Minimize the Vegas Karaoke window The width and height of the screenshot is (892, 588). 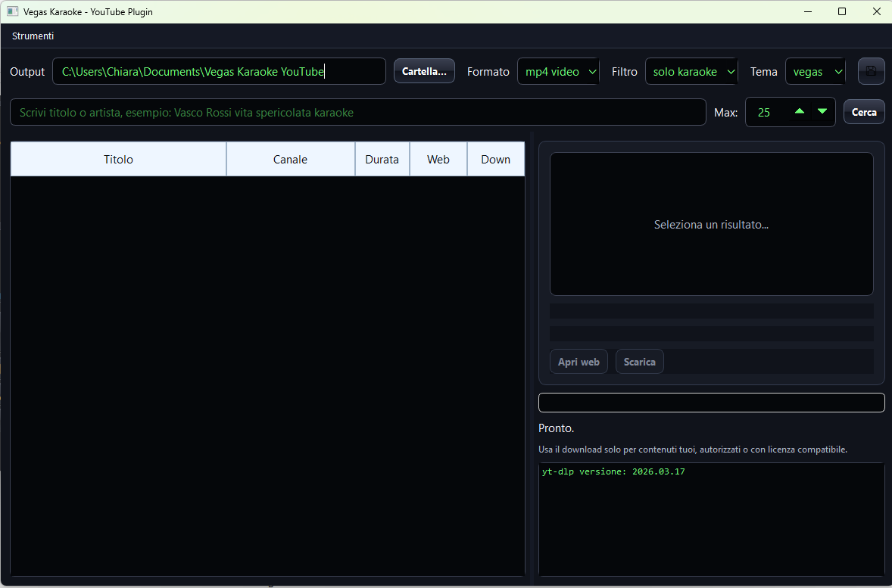coord(808,11)
